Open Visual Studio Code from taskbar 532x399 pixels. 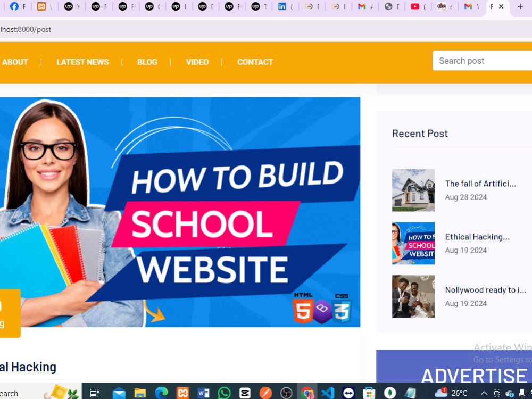point(328,393)
